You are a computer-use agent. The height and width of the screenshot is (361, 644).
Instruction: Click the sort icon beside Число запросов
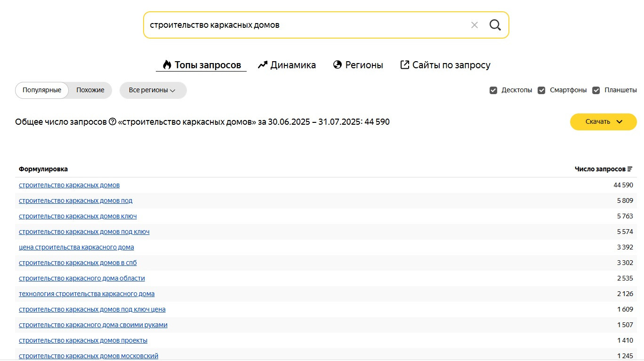tap(630, 169)
